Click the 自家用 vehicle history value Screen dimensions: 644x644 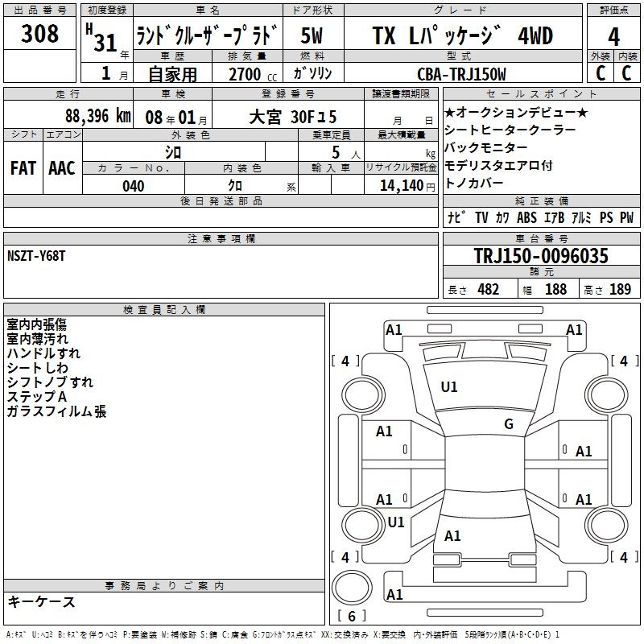coord(172,74)
